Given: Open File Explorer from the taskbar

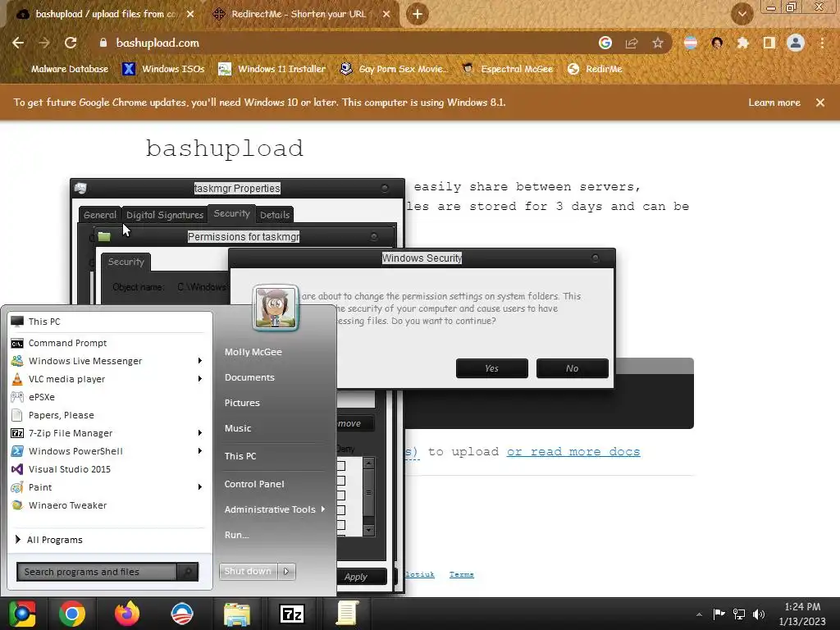Looking at the screenshot, I should click(x=237, y=614).
